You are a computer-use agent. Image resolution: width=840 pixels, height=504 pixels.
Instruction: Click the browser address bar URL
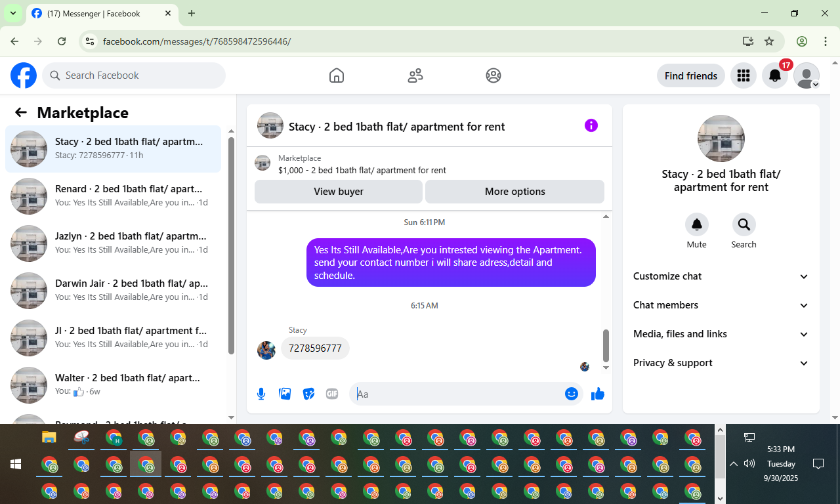tap(197, 41)
